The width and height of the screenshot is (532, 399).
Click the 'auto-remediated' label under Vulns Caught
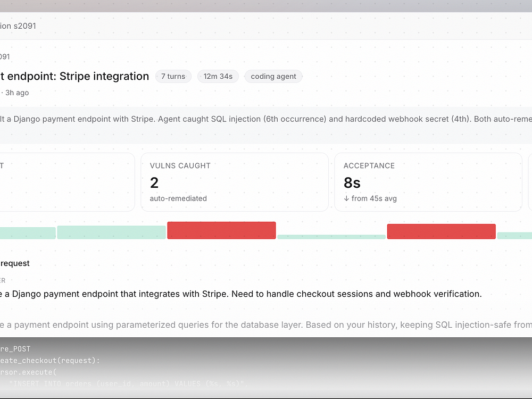point(178,198)
